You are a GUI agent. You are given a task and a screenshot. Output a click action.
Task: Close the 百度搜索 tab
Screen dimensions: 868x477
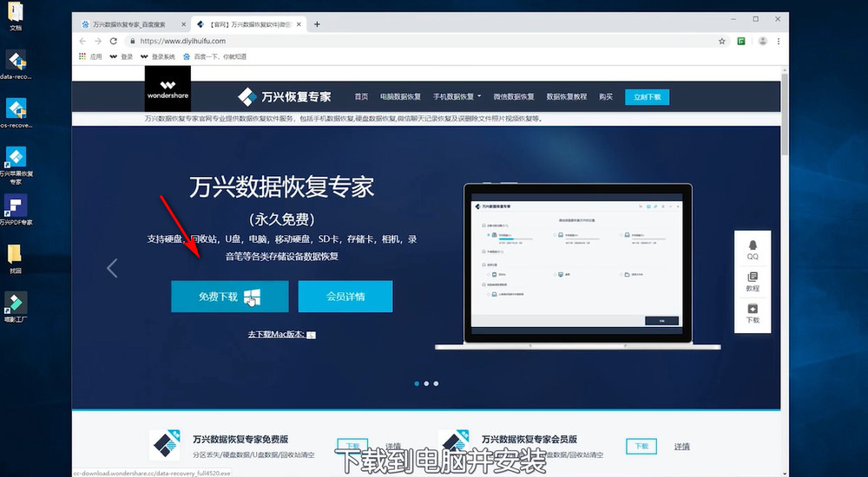click(x=184, y=24)
